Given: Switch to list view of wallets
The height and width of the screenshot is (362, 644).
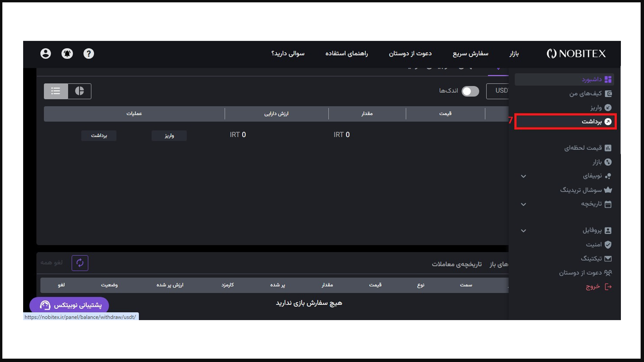Looking at the screenshot, I should [x=56, y=91].
